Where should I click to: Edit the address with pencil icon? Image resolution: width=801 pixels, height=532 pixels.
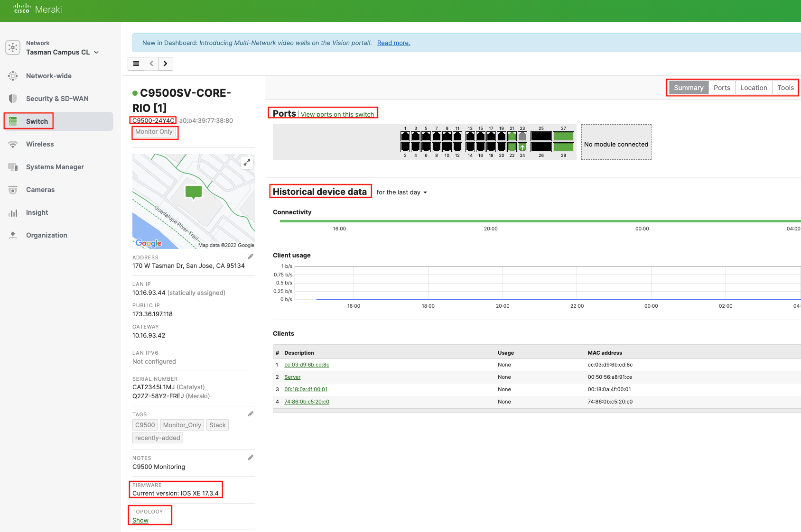[x=251, y=257]
